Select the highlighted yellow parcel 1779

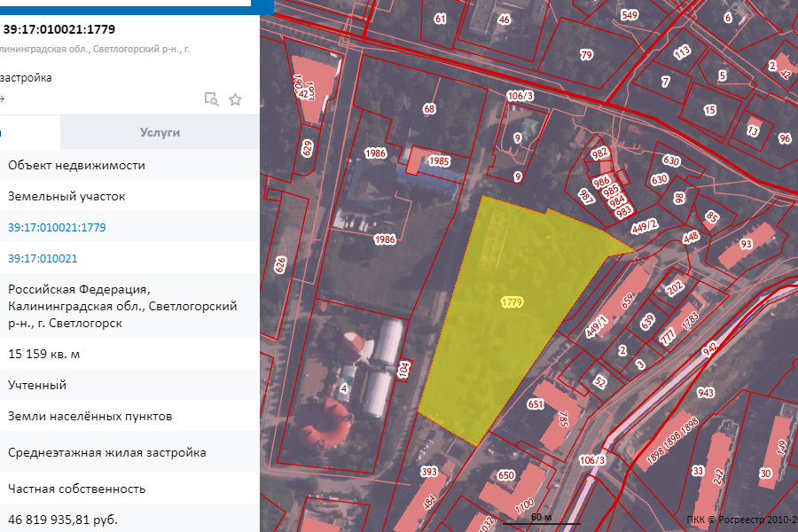[512, 302]
